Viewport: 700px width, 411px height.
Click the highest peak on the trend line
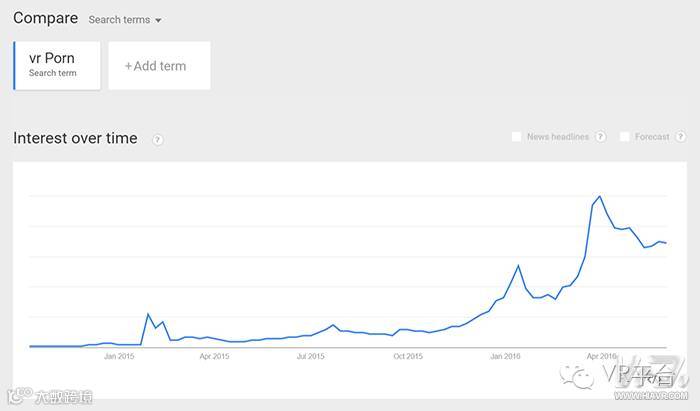tap(599, 196)
